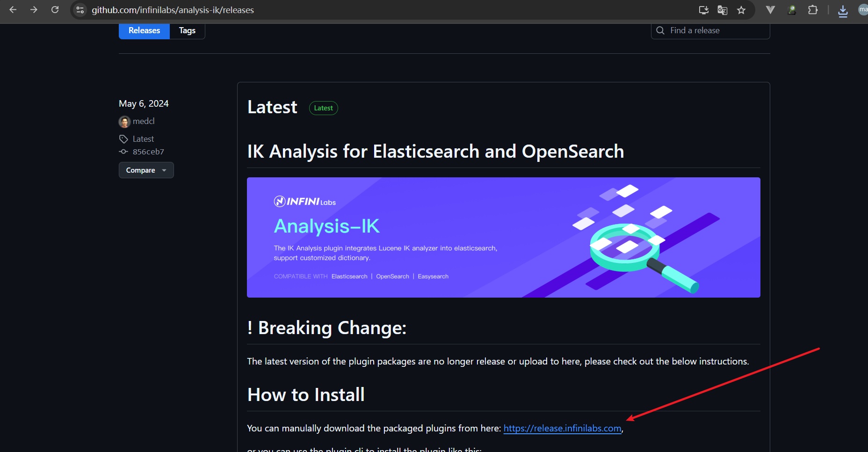This screenshot has width=868, height=452.
Task: Open the release.infinilabs.com link
Action: click(x=562, y=428)
